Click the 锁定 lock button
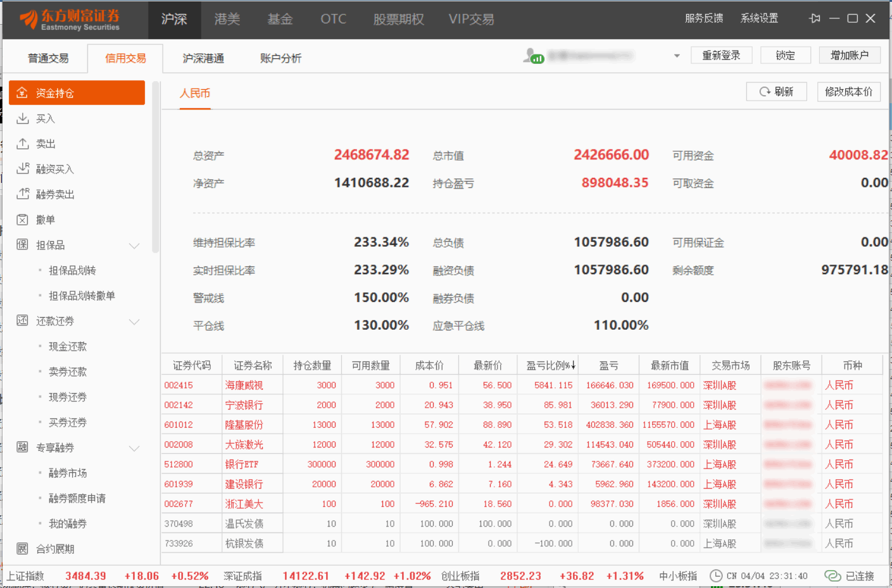 coord(785,56)
